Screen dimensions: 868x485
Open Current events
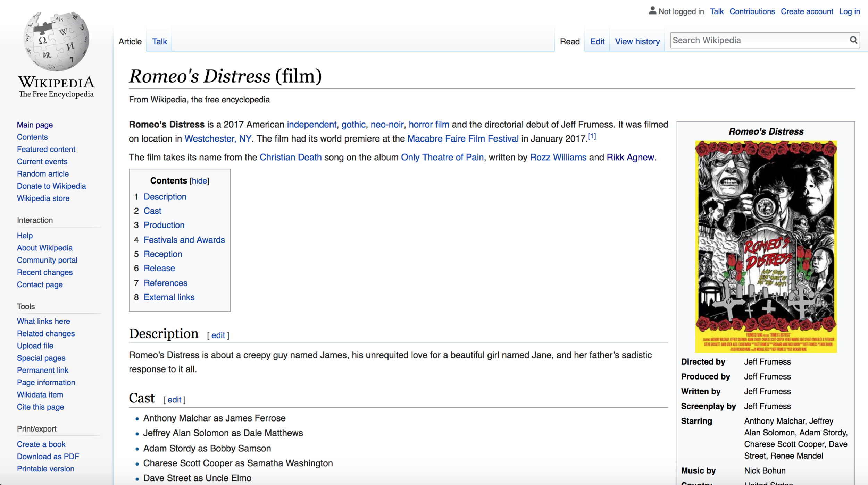(x=42, y=161)
